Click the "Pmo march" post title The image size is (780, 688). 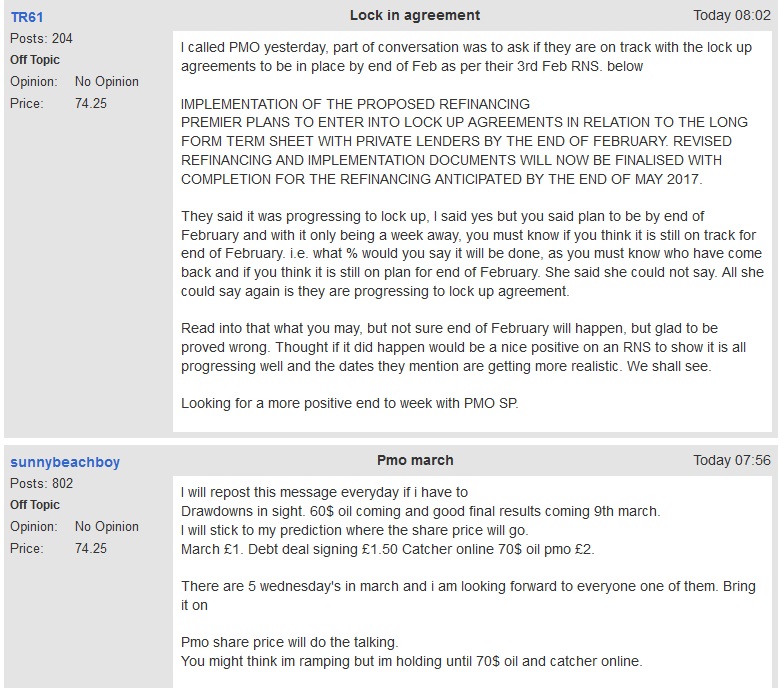click(414, 460)
